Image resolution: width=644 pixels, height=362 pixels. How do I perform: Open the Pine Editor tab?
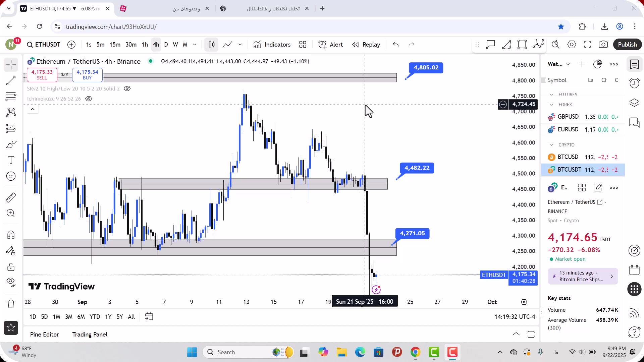[45, 335]
